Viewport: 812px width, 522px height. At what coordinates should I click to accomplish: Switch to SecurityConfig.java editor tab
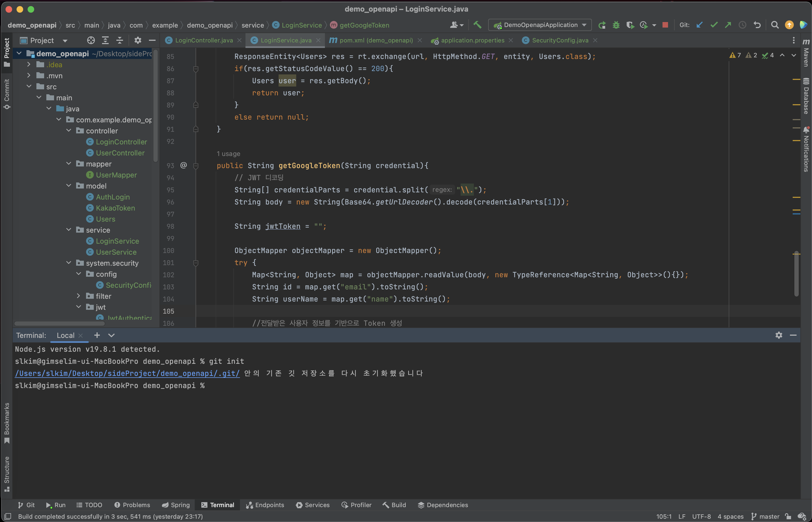[x=560, y=40]
